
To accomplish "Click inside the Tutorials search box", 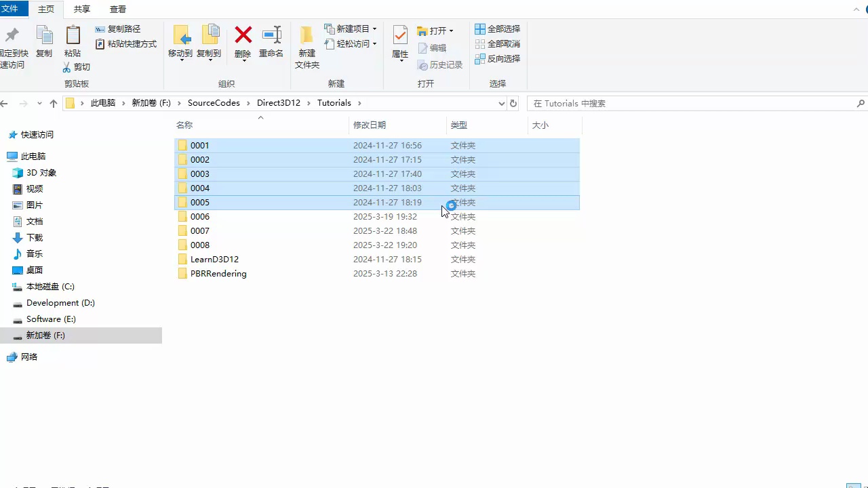I will tap(678, 103).
